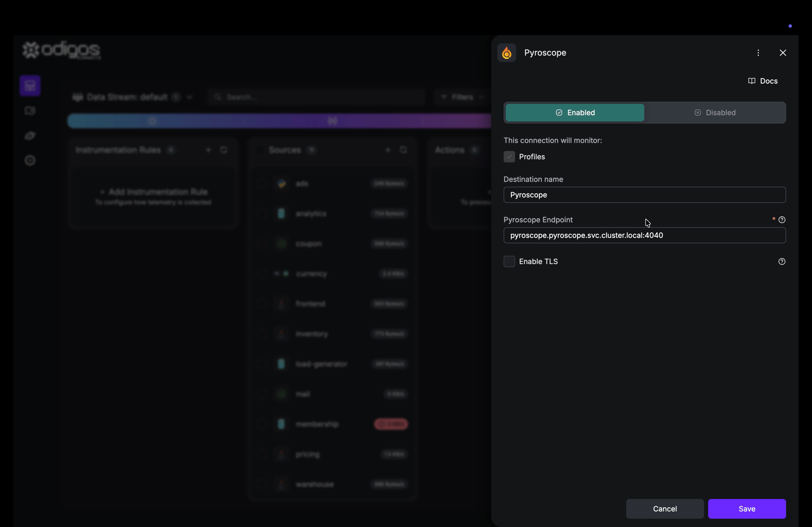The width and height of the screenshot is (812, 527).
Task: Click the Pyroscope flame logo icon
Action: tap(506, 53)
